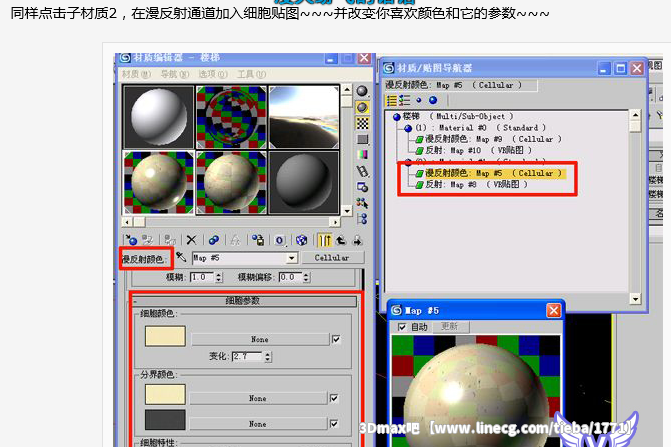This screenshot has height=447, width=671.
Task: Toggle the Show Map in Viewport icon
Action: pos(302,240)
